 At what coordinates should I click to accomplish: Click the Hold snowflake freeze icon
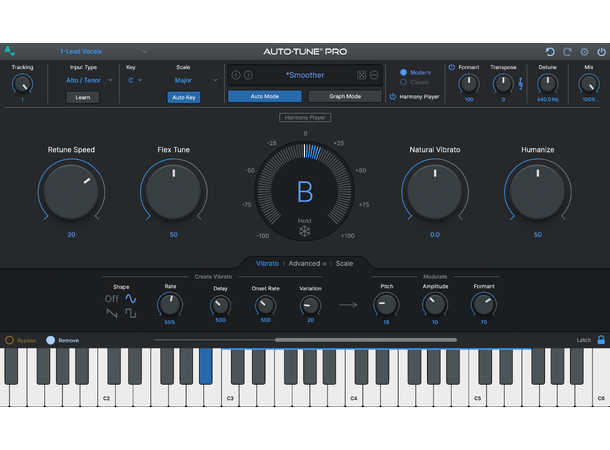pos(305,231)
